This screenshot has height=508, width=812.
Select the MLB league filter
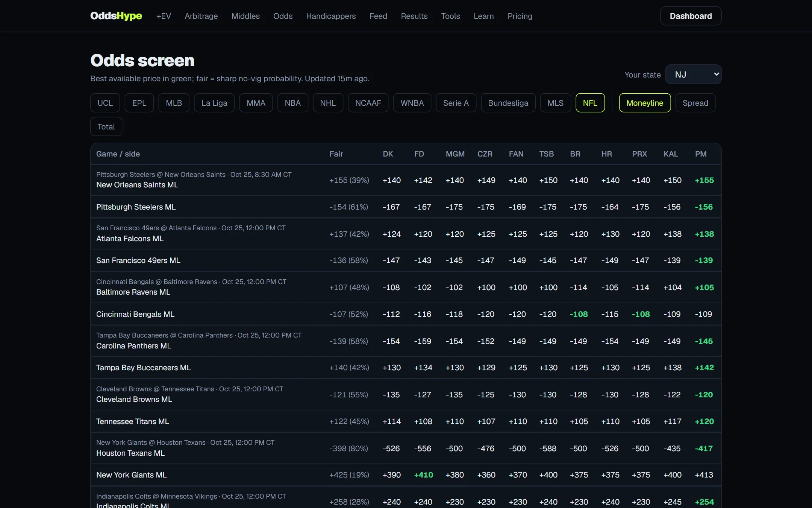(x=174, y=103)
